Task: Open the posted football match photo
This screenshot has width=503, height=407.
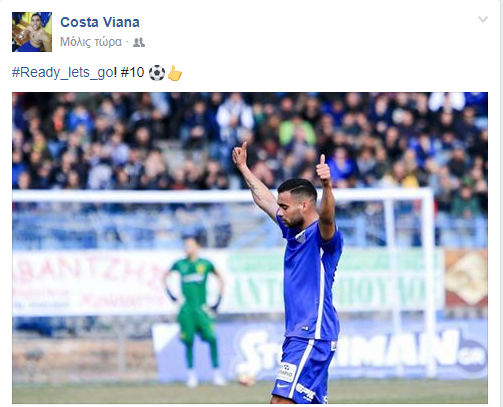Action: [250, 248]
